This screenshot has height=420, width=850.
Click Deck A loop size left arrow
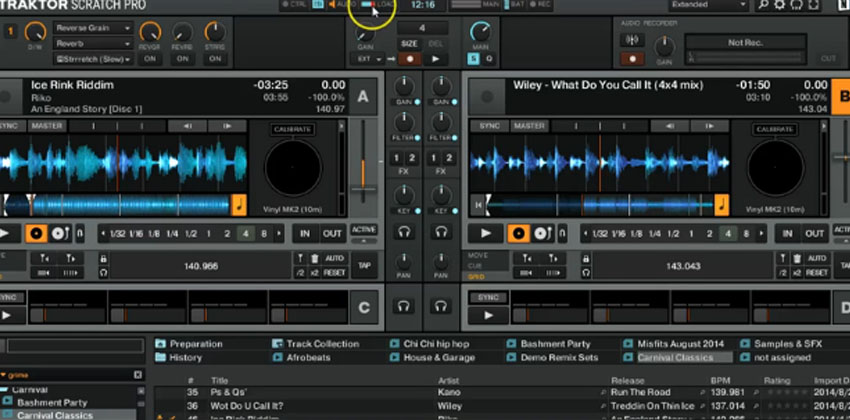pyautogui.click(x=102, y=234)
